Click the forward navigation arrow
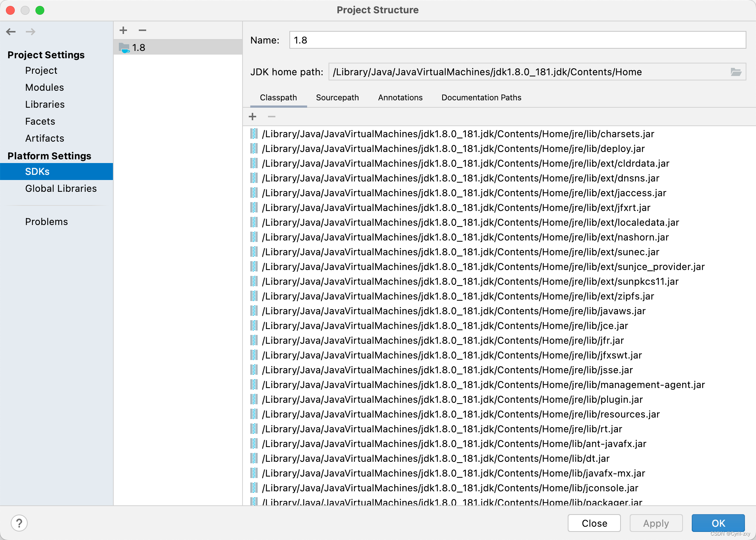 (x=31, y=32)
